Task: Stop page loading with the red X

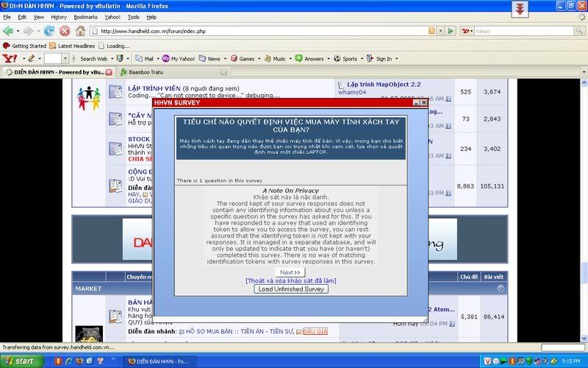Action: 65,31
